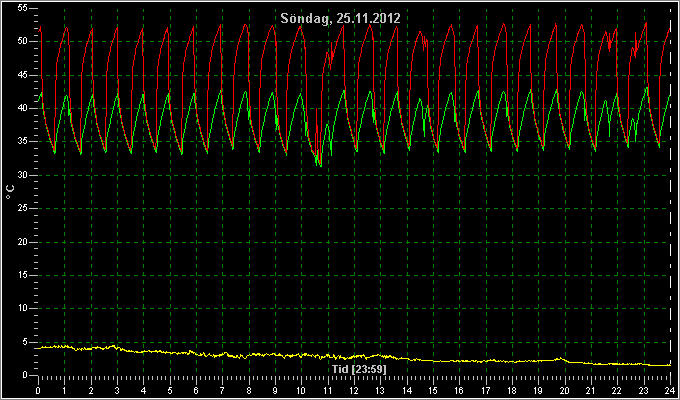This screenshot has width=680, height=400.
Task: Click the 15 value on temperature axis
Action: click(x=23, y=275)
